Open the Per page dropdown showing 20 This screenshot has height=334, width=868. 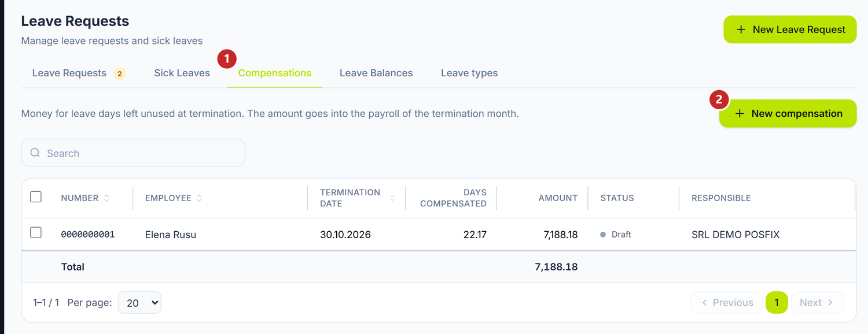(139, 303)
